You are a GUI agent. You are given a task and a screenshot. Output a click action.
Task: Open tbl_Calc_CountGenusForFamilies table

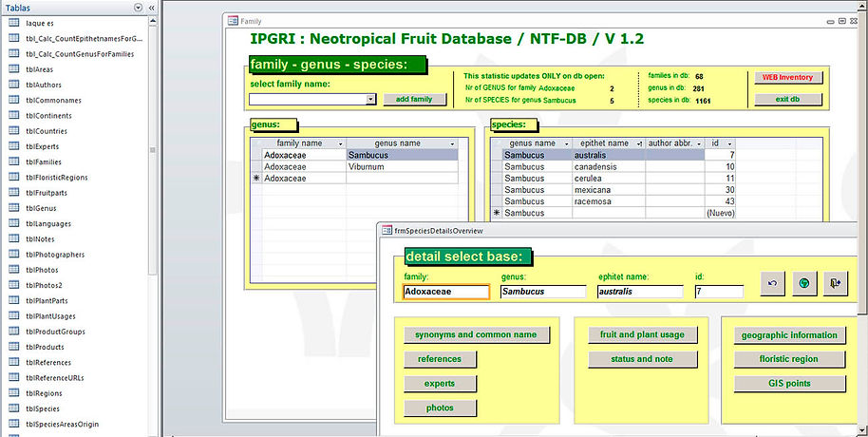[x=80, y=54]
